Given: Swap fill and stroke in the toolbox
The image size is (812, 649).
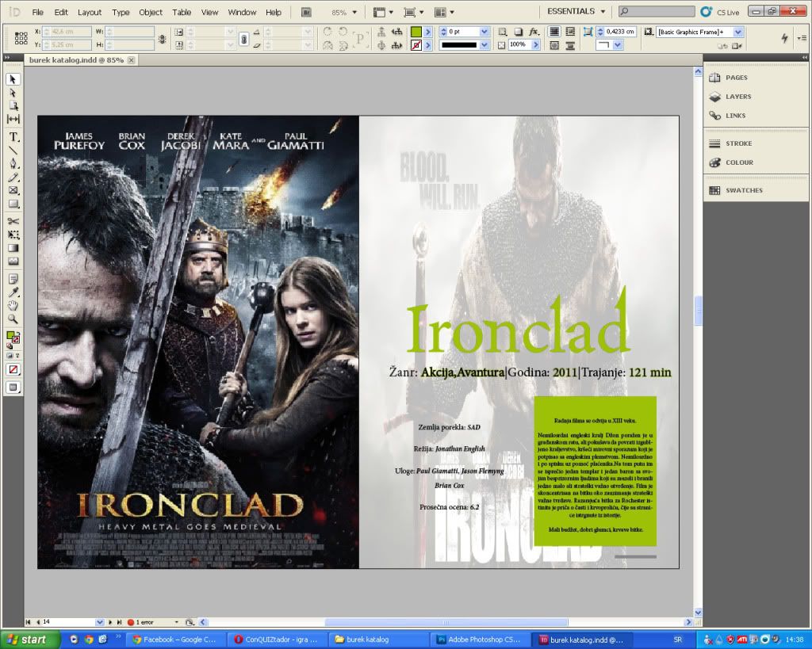Looking at the screenshot, I should (x=17, y=334).
